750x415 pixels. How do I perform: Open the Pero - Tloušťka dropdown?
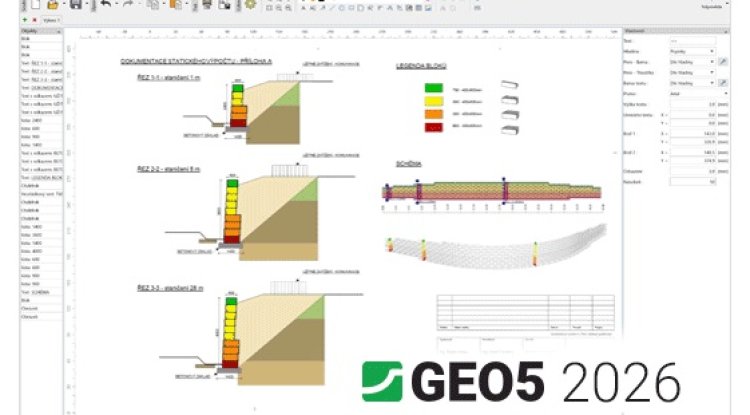click(x=692, y=73)
